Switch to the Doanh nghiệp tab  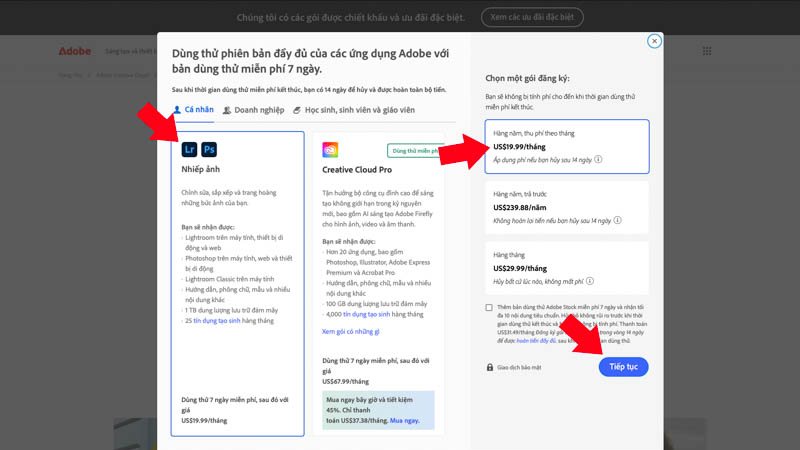coord(254,110)
